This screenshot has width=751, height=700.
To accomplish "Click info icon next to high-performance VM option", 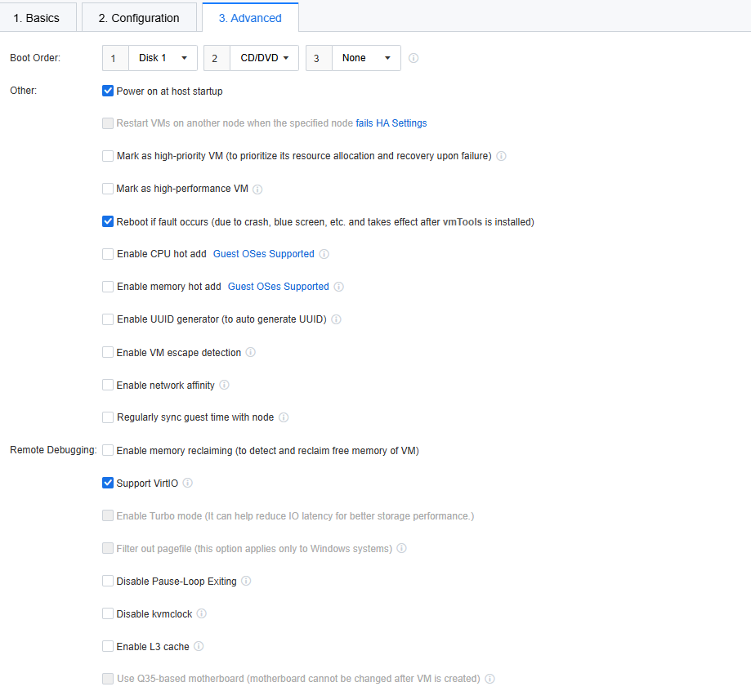I will tap(257, 189).
